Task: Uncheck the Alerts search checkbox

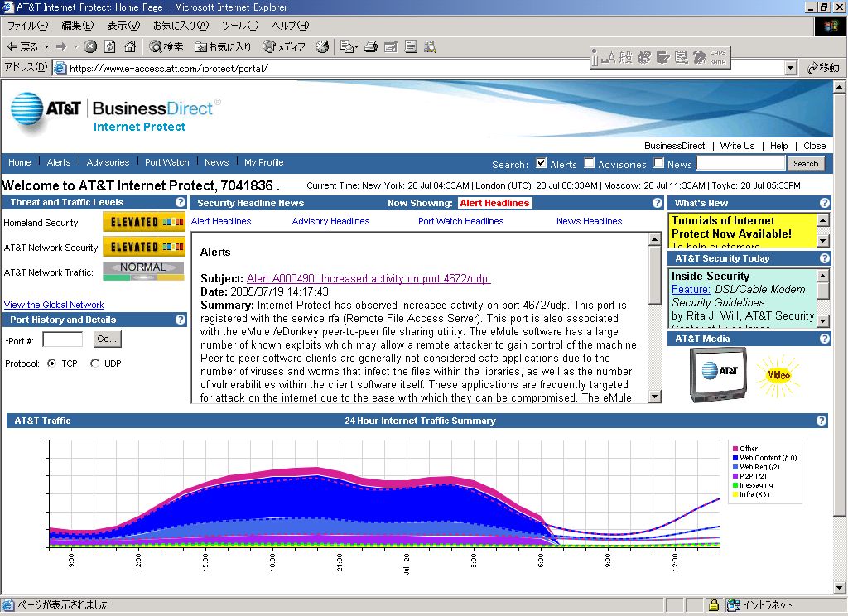Action: (542, 163)
